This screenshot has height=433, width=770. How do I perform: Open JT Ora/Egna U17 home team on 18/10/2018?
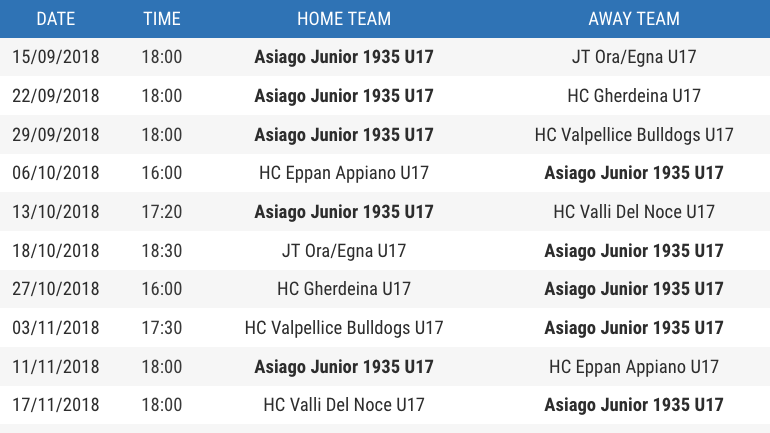(x=344, y=250)
